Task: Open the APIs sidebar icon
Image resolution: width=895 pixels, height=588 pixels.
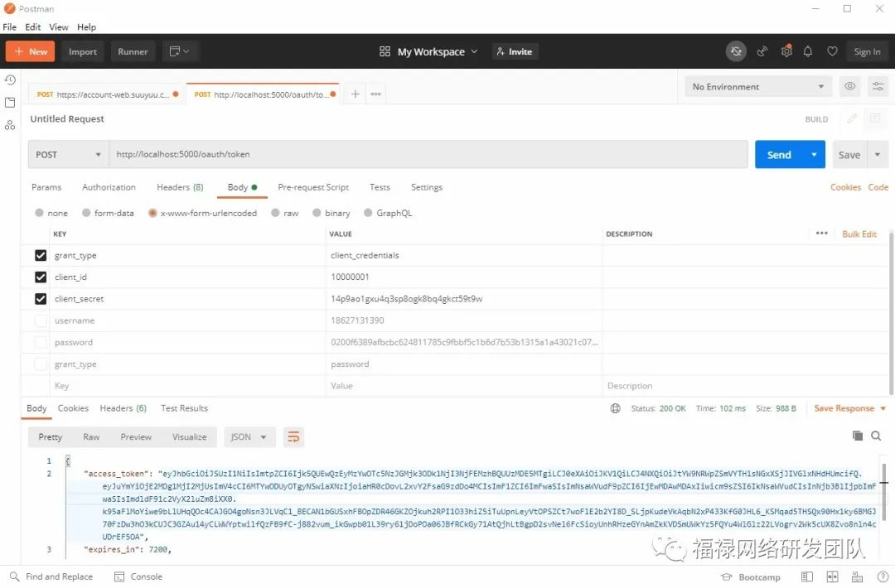Action: (10, 126)
